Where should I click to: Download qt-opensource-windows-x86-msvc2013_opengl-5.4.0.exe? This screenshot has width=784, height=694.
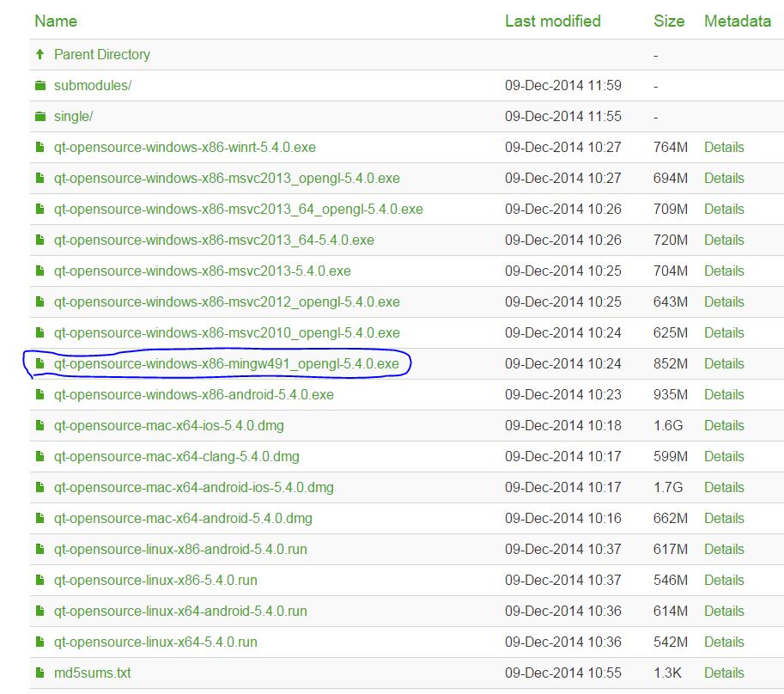(x=227, y=179)
